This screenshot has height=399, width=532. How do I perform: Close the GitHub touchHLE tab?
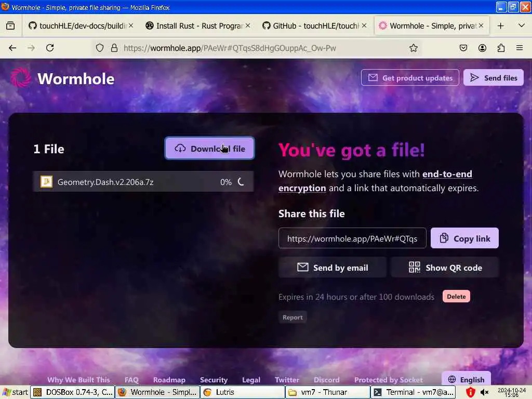(x=364, y=25)
